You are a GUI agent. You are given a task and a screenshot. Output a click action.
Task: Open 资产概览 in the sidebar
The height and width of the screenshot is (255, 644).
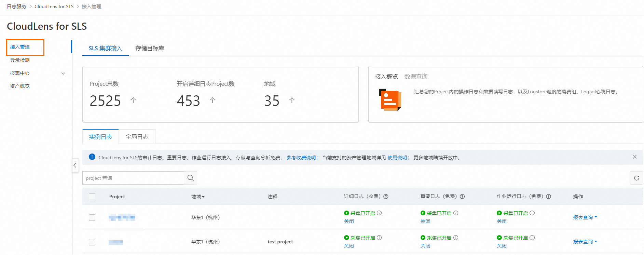click(x=20, y=86)
